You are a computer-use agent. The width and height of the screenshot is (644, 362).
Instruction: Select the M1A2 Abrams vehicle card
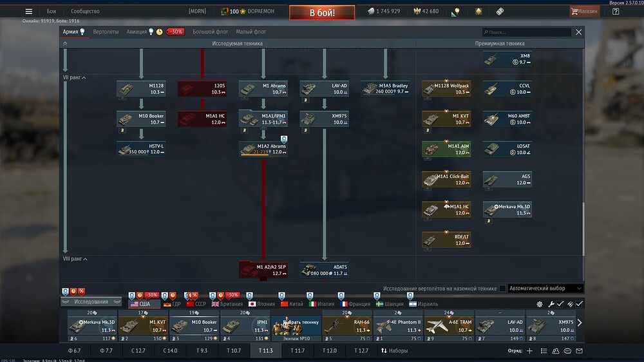[263, 149]
